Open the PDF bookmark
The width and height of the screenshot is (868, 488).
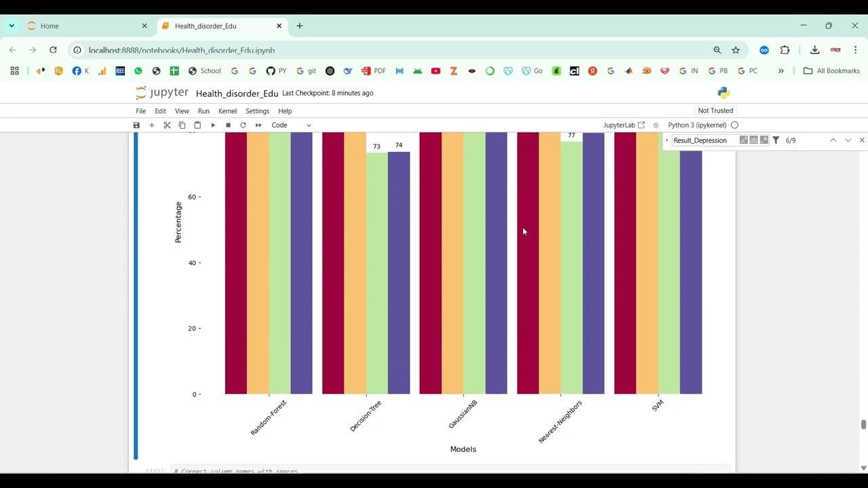pyautogui.click(x=374, y=70)
